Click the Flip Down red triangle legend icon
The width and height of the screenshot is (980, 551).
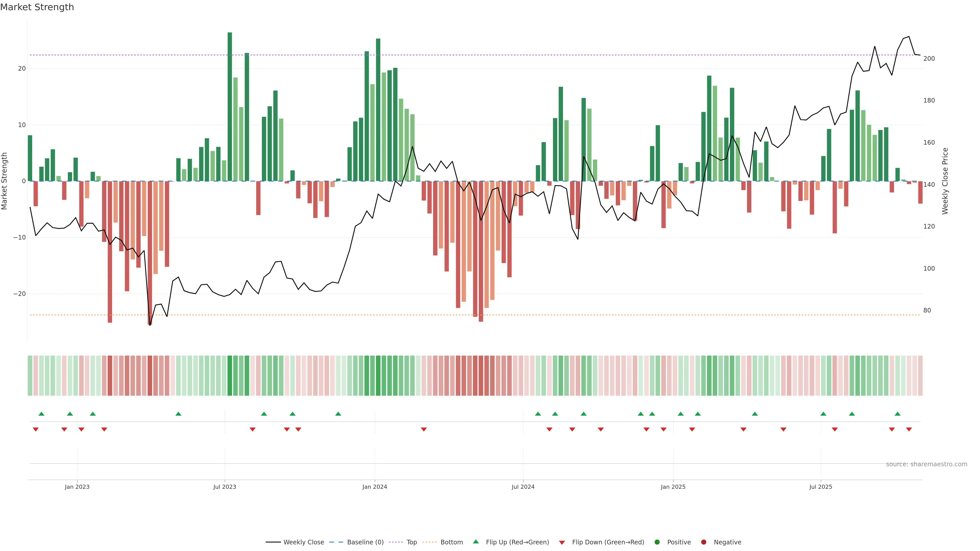coord(562,543)
